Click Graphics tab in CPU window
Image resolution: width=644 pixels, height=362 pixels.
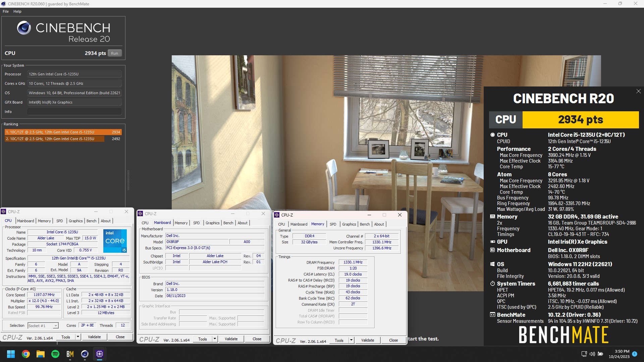click(75, 221)
